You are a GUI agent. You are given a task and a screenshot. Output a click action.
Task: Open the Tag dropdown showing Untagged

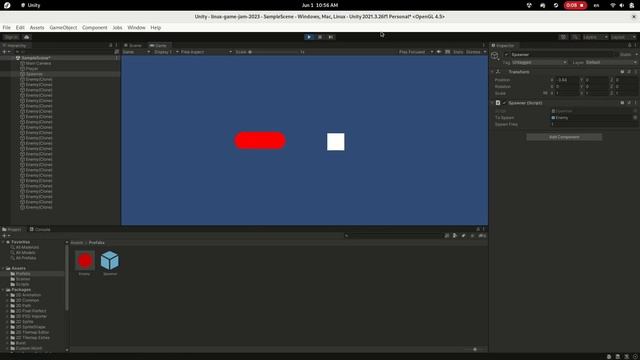click(x=539, y=62)
